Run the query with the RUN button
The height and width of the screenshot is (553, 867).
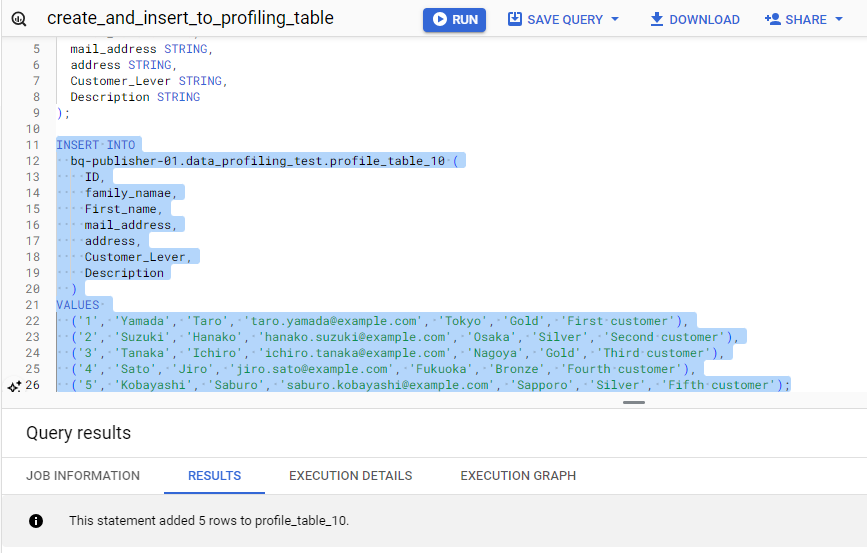(x=455, y=20)
